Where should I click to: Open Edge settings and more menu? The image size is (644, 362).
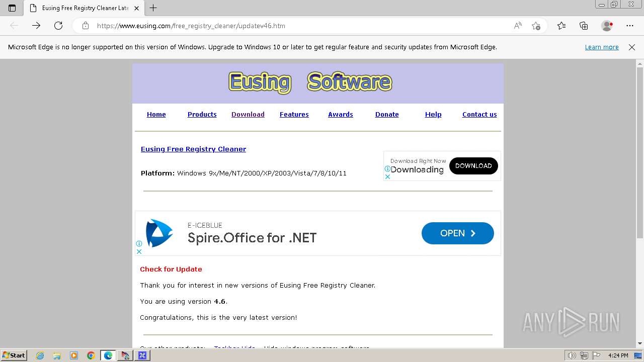point(630,26)
